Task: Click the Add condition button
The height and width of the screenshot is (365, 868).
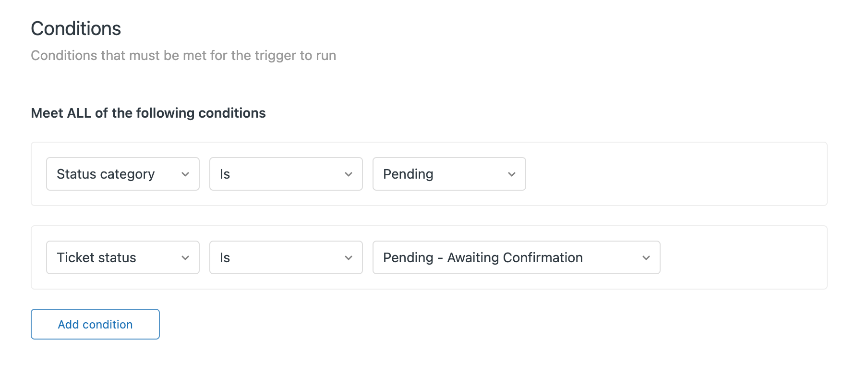Action: coord(95,324)
